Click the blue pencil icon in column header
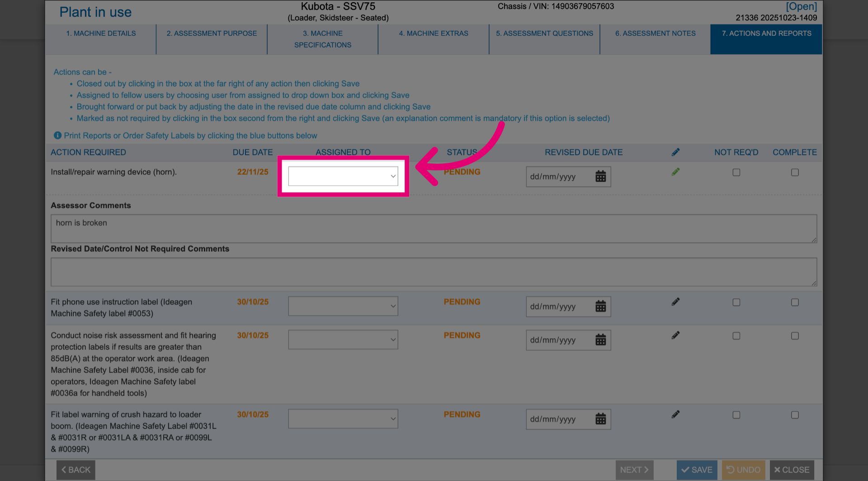The width and height of the screenshot is (868, 481). [x=675, y=152]
